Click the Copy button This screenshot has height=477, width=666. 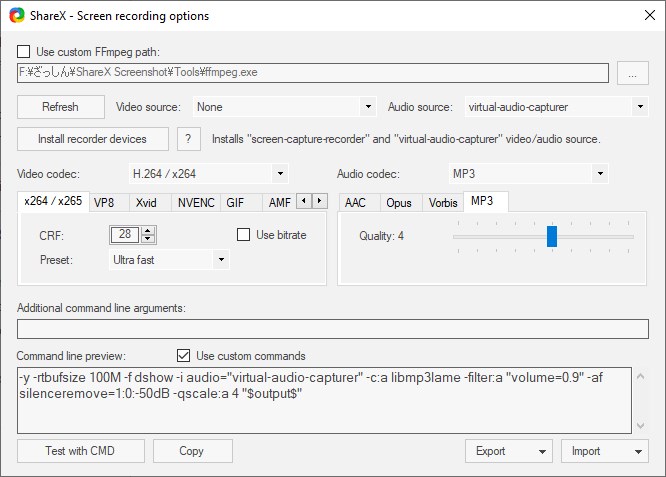tap(192, 451)
